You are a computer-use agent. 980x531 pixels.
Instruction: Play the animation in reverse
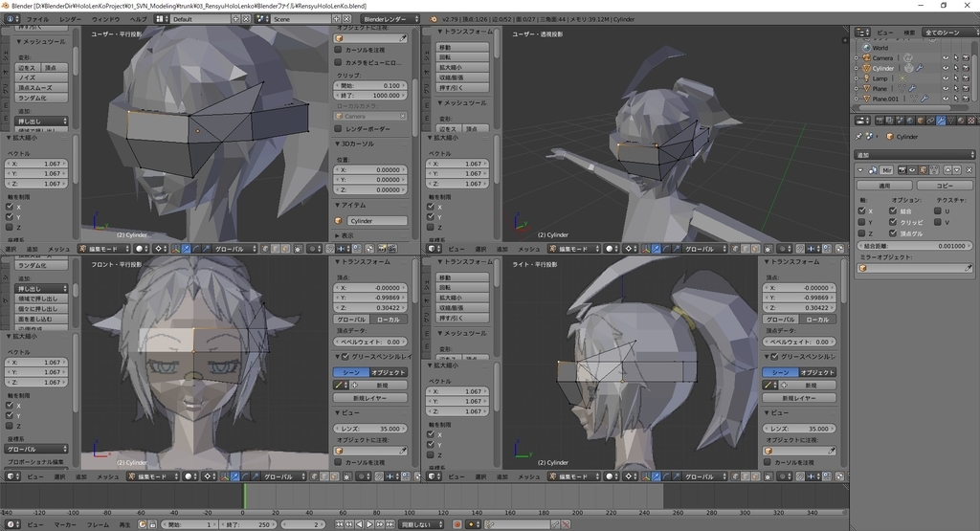pyautogui.click(x=360, y=524)
